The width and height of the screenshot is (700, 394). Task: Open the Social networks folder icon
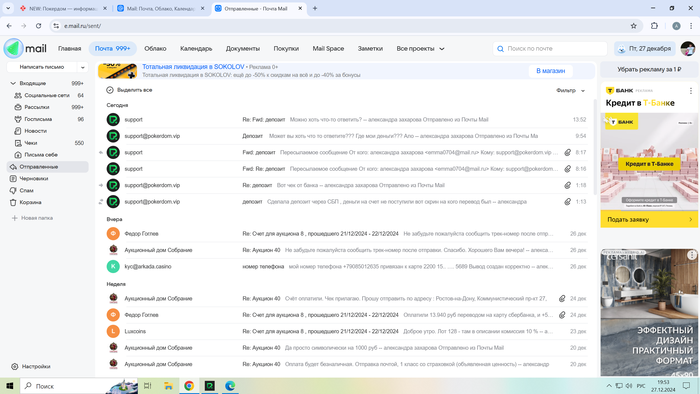pos(18,95)
